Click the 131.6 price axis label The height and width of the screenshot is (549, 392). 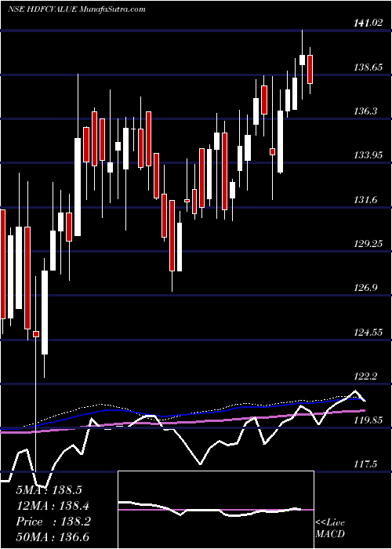tap(365, 199)
